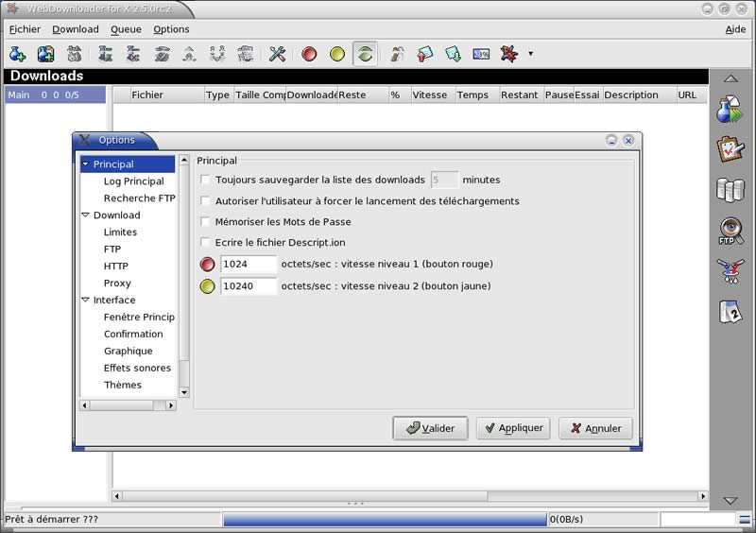Open the Options menu

[x=171, y=29]
